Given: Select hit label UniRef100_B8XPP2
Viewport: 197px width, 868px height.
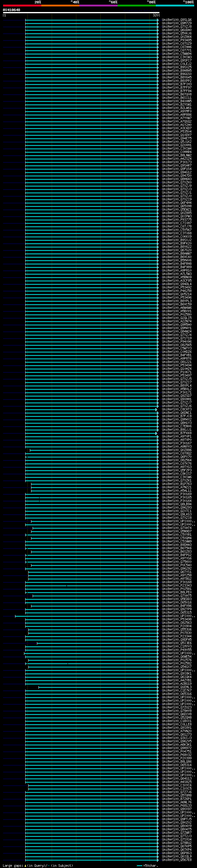Looking at the screenshot, I should click(x=177, y=81).
